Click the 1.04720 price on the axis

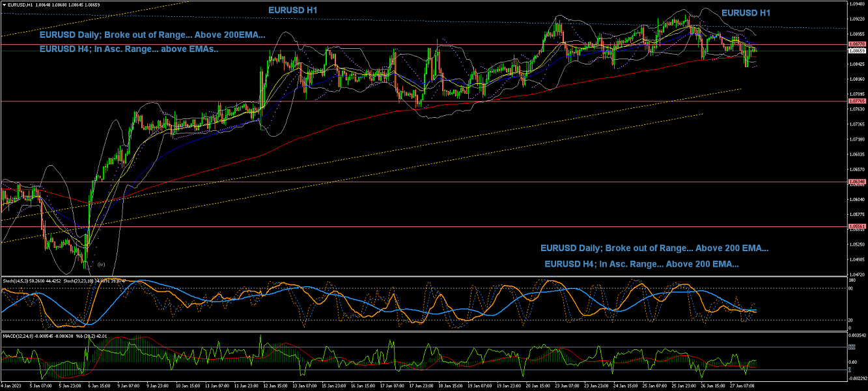coord(857,275)
